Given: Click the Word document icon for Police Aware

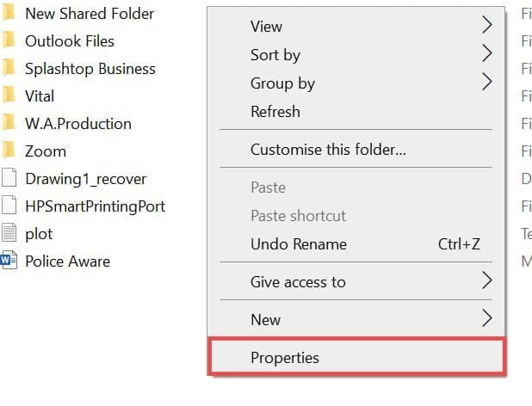Looking at the screenshot, I should coord(9,261).
